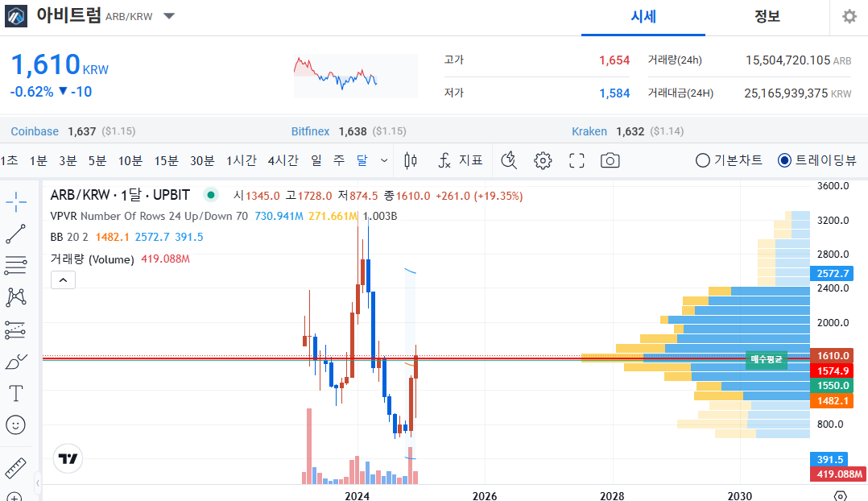Click the 1574.9 red price label
The width and height of the screenshot is (868, 501).
tap(833, 371)
